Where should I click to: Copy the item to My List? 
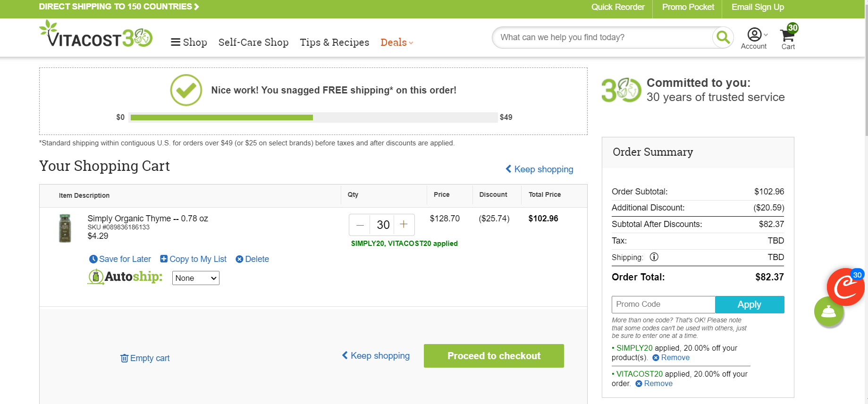[x=194, y=259]
